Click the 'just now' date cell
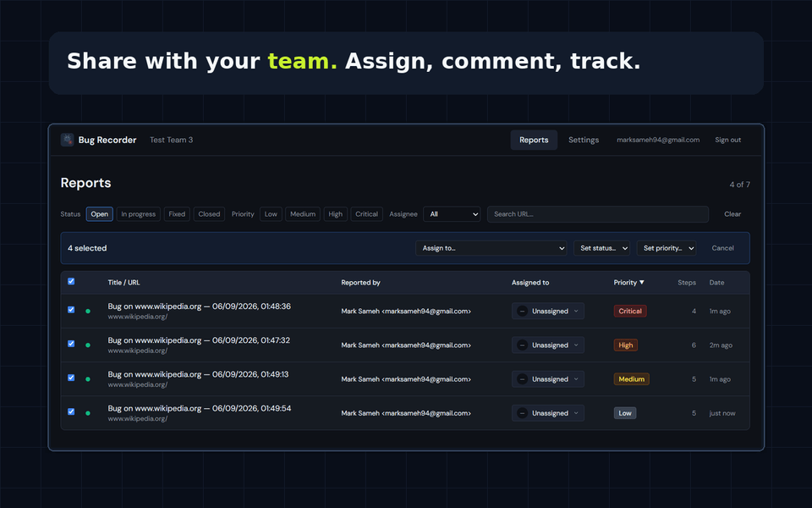 tap(722, 413)
